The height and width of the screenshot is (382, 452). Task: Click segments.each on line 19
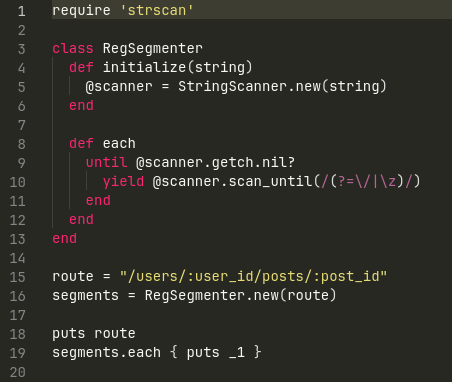106,352
